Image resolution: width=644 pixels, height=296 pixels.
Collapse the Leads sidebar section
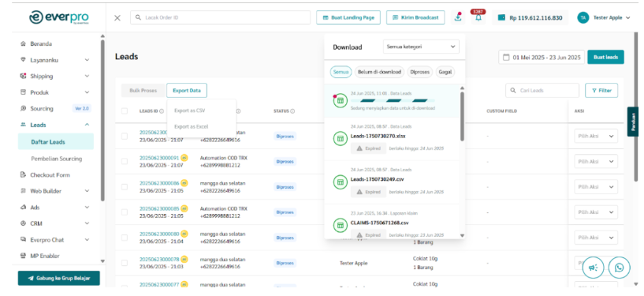(x=55, y=125)
